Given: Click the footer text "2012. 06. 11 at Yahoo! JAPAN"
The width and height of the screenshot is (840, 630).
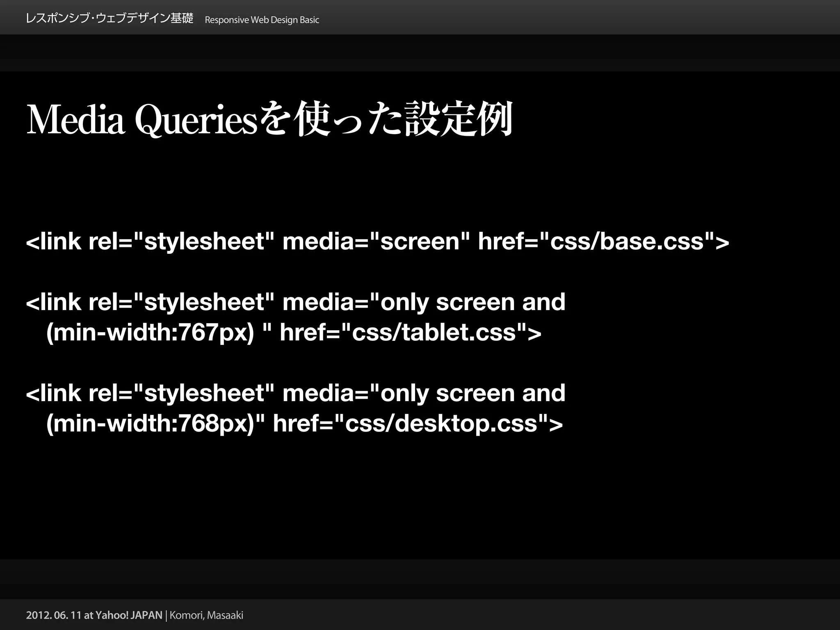Looking at the screenshot, I should pyautogui.click(x=94, y=615).
